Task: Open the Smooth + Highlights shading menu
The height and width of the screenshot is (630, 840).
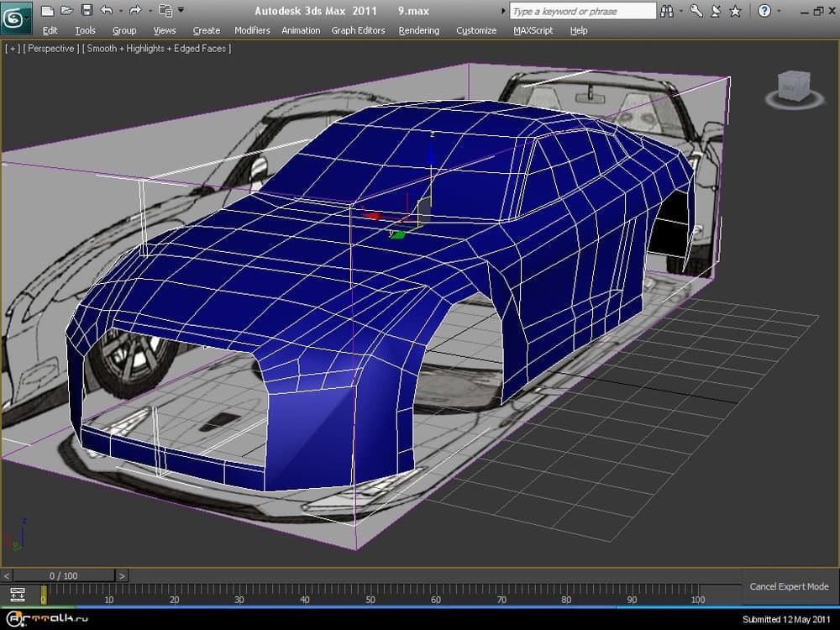Action: pyautogui.click(x=156, y=49)
